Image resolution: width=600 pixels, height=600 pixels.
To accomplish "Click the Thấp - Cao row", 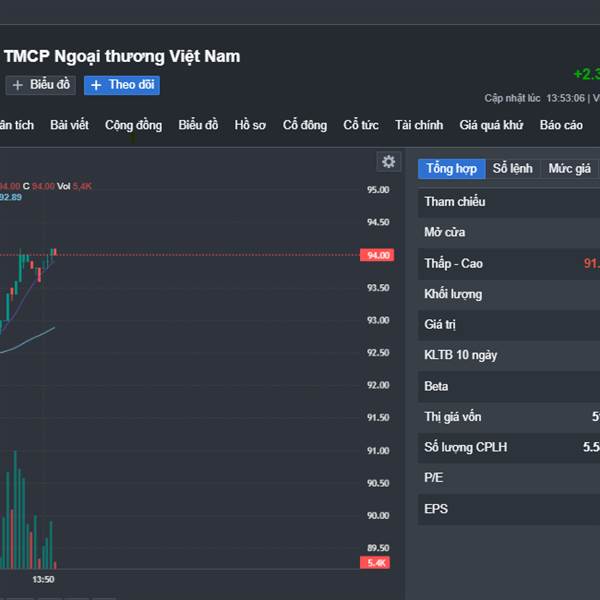I will (509, 264).
